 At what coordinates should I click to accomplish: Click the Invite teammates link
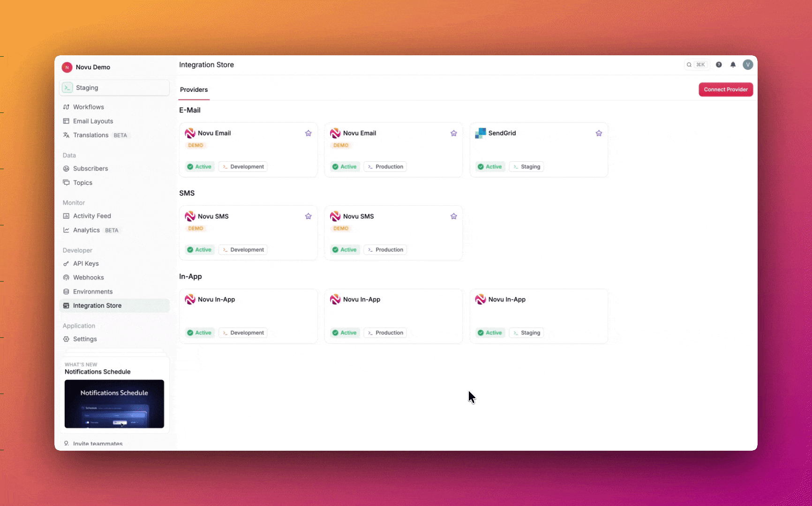coord(98,444)
